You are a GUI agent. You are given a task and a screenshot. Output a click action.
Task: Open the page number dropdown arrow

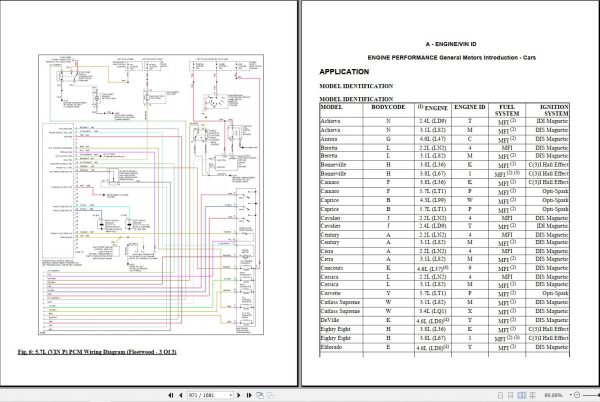(231, 395)
